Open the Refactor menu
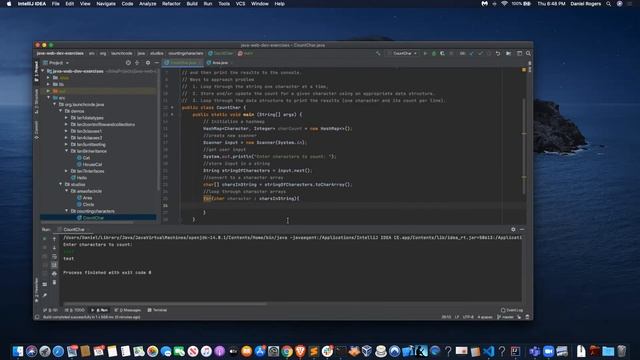 coord(171,4)
